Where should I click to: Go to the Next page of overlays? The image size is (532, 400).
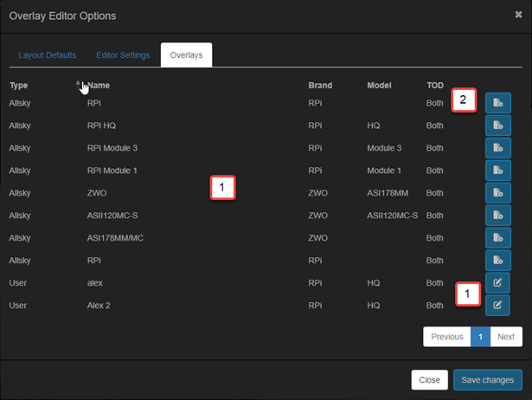click(506, 337)
